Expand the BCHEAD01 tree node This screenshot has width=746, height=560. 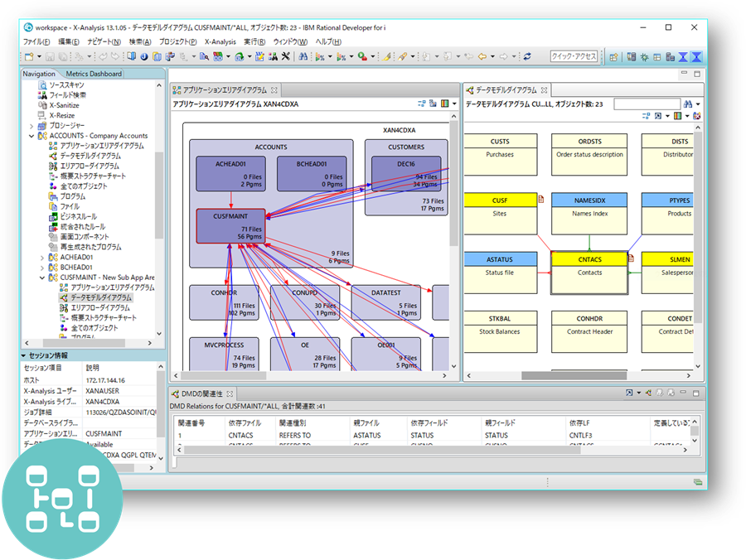[x=42, y=268]
